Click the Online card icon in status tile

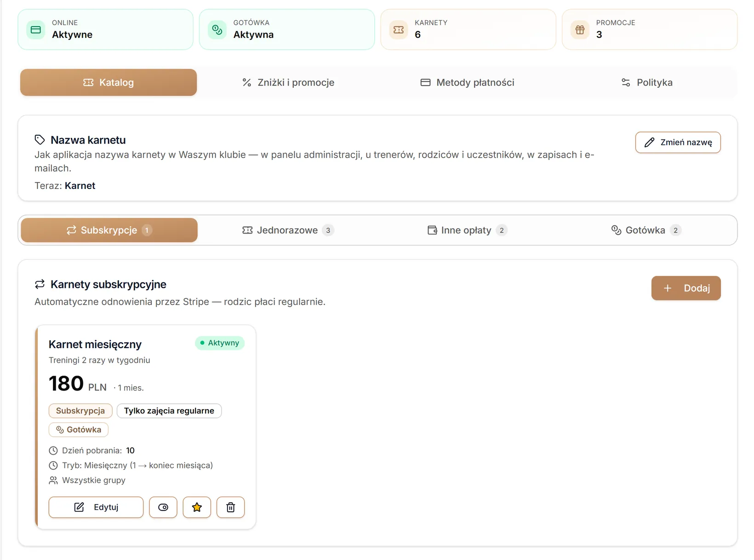36,30
